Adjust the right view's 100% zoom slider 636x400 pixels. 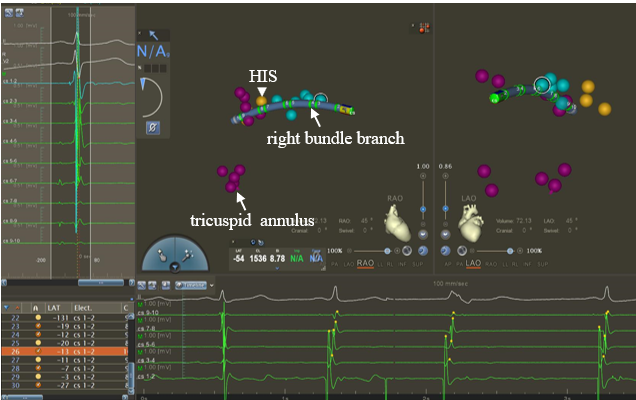[x=510, y=251]
